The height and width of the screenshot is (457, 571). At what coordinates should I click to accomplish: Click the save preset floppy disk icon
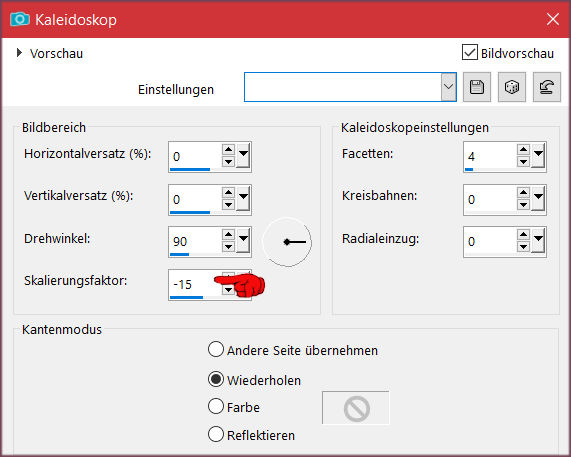477,87
